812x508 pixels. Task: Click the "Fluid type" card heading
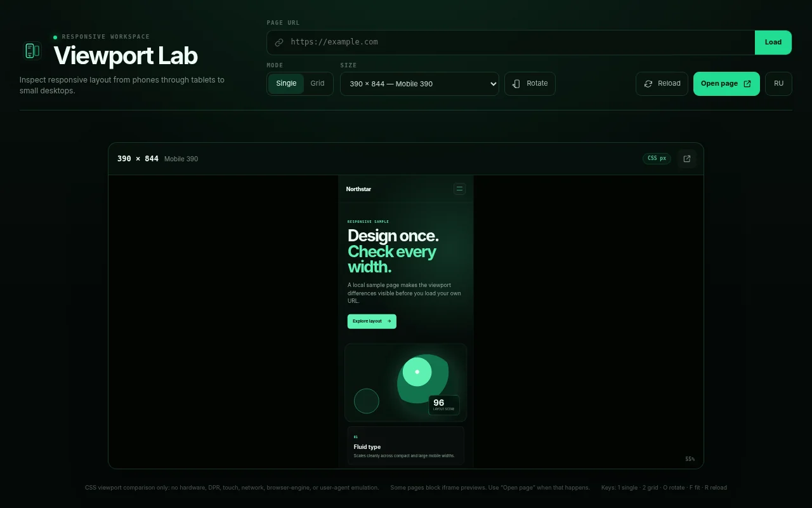367,447
